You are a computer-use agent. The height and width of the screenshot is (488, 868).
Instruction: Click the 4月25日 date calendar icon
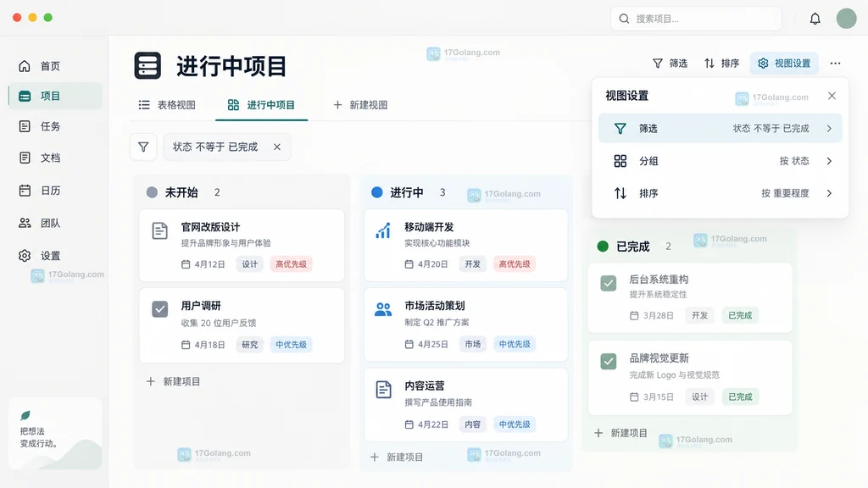[x=409, y=344]
